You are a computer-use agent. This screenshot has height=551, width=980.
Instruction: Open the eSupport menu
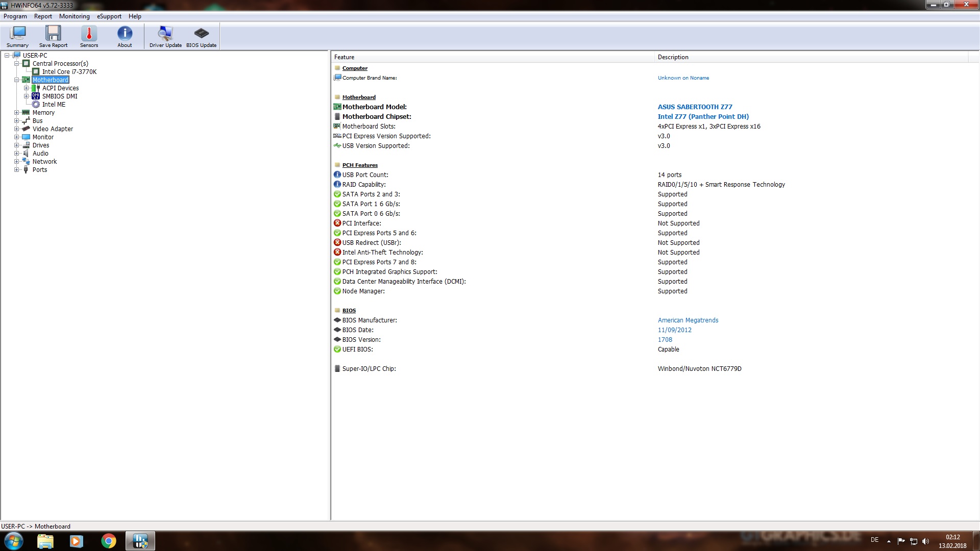click(x=109, y=16)
